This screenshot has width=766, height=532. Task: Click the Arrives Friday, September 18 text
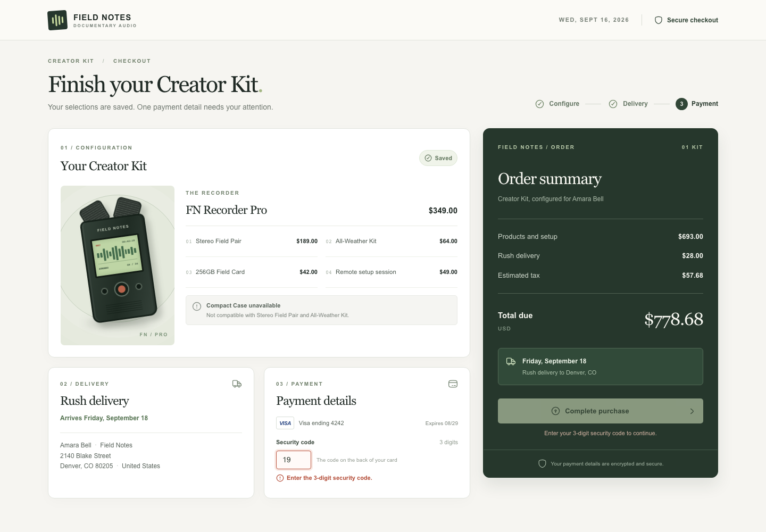point(104,418)
